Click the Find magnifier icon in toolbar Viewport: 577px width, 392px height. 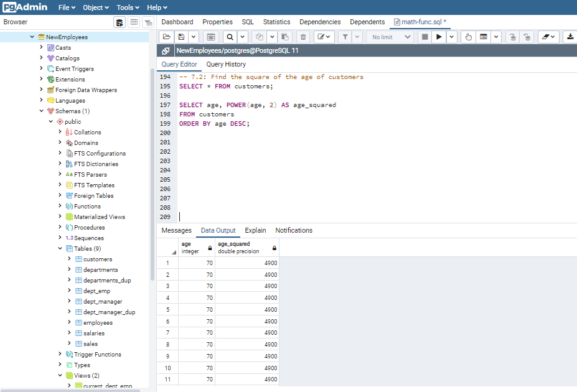tap(230, 37)
